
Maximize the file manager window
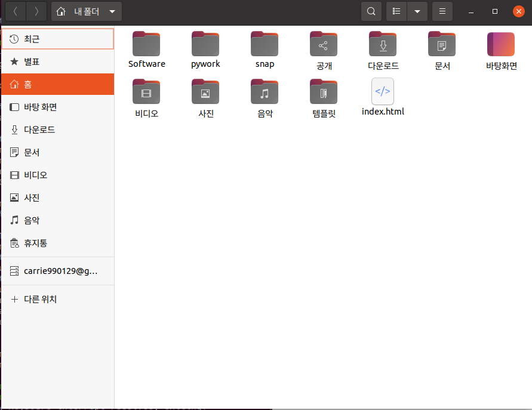coord(494,11)
